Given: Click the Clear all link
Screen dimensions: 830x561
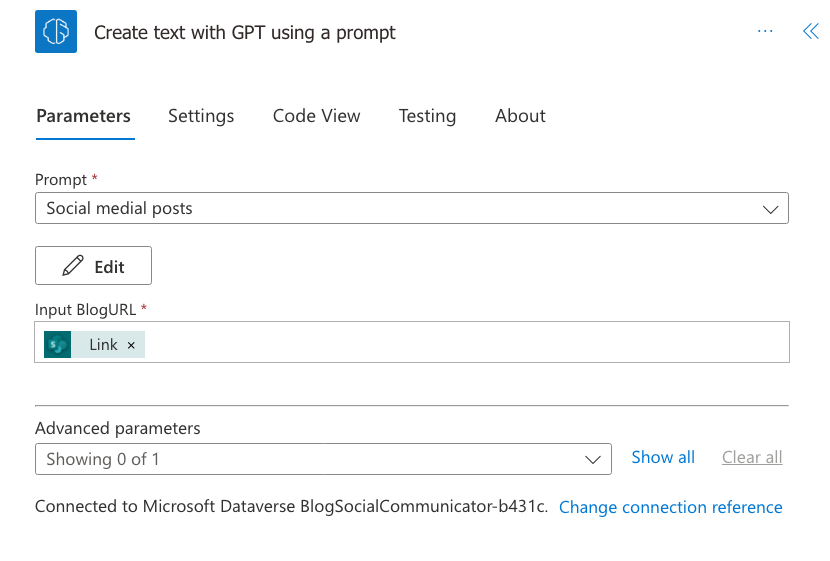Looking at the screenshot, I should point(752,457).
